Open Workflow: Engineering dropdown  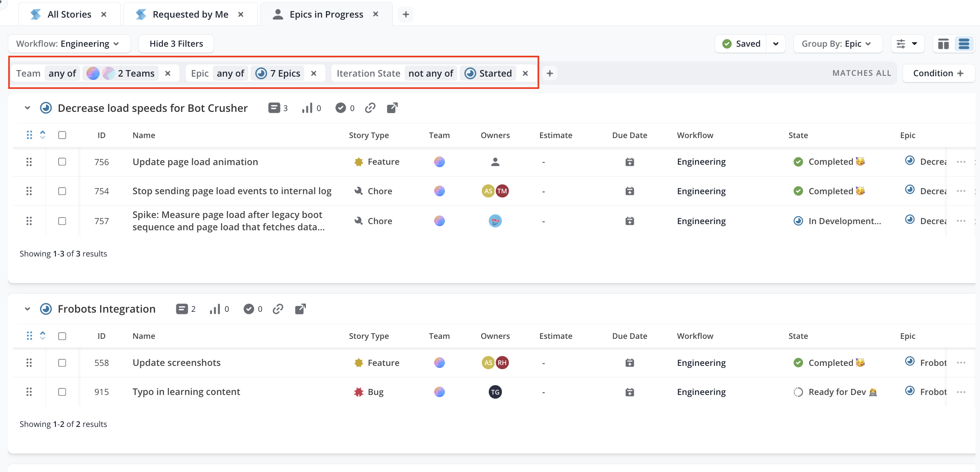[x=68, y=44]
